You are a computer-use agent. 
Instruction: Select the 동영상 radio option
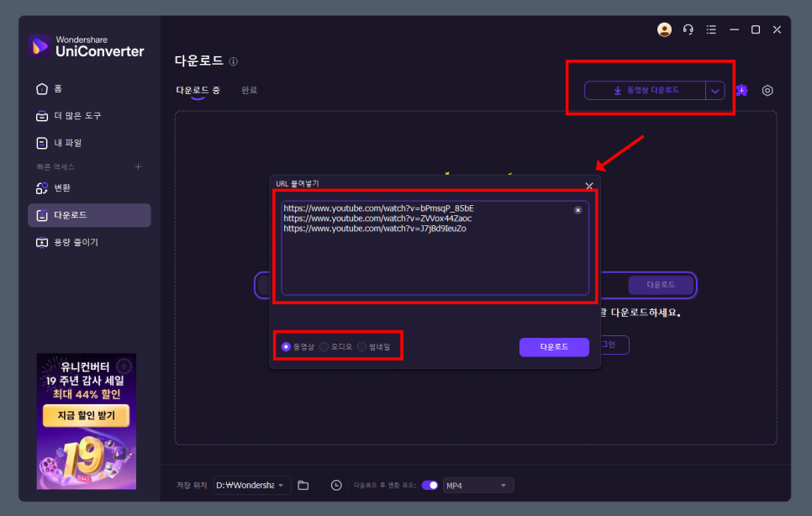pyautogui.click(x=298, y=347)
